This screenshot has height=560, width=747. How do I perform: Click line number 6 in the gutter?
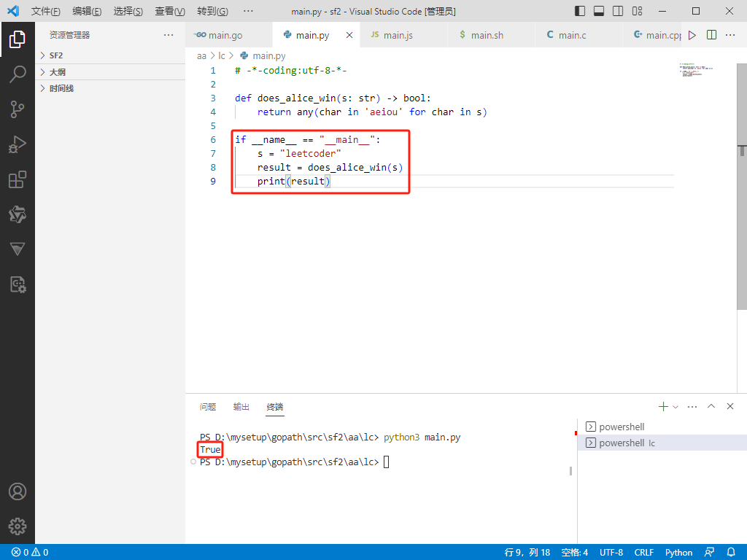coord(213,139)
